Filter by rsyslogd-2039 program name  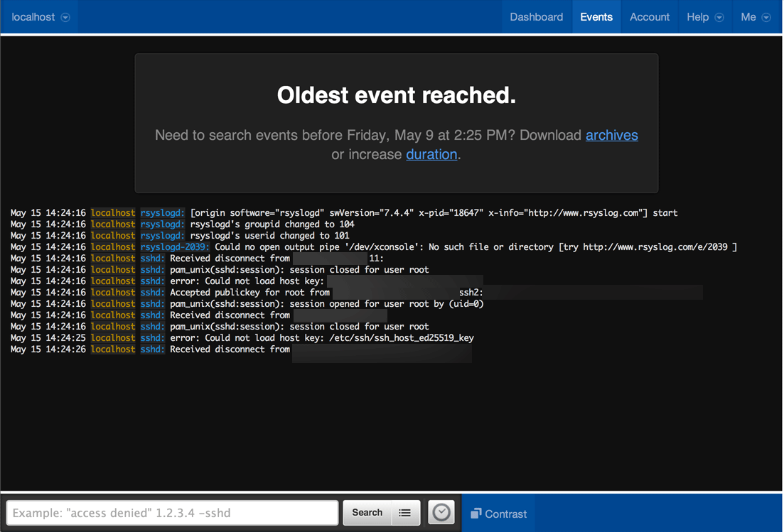coord(175,246)
